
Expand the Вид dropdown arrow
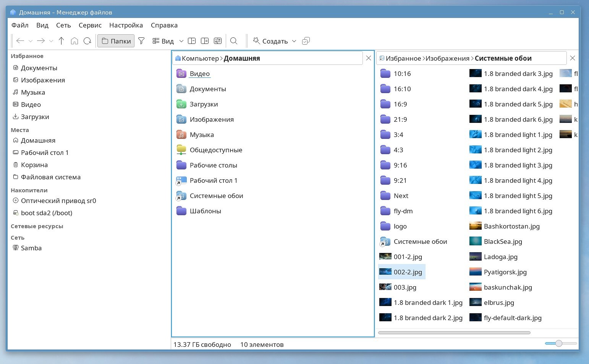tap(181, 41)
